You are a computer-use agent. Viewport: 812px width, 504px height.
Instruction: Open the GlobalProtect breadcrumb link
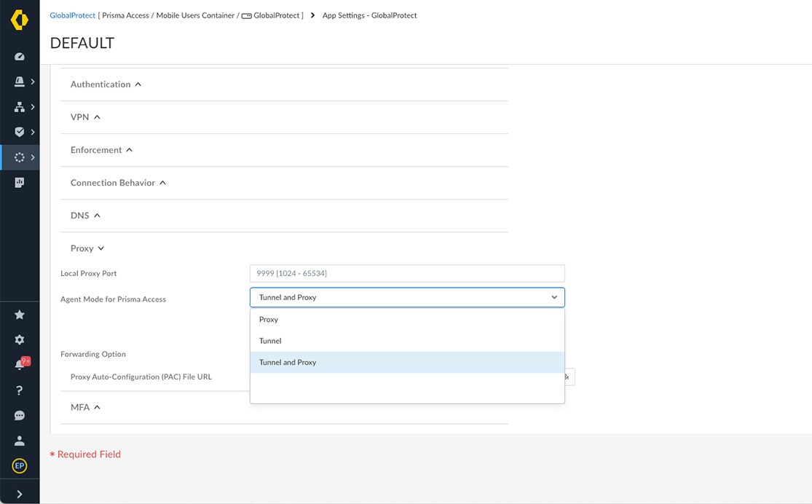(x=72, y=15)
